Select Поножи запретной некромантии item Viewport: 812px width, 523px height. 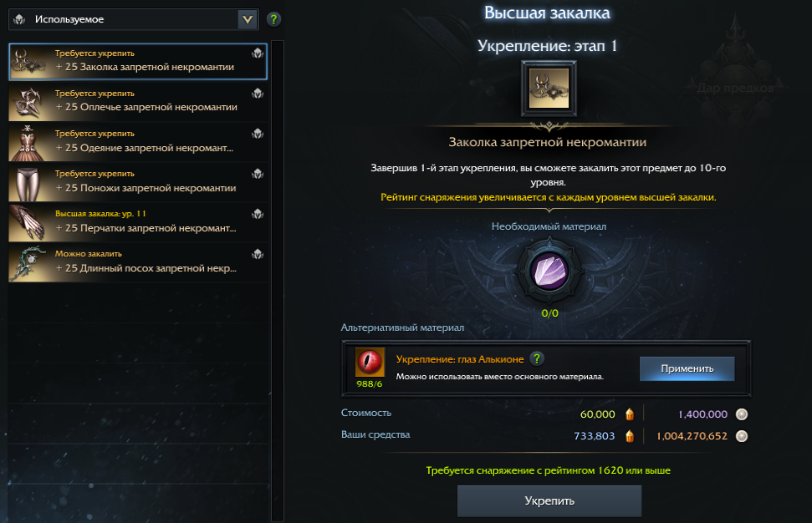coord(138,182)
